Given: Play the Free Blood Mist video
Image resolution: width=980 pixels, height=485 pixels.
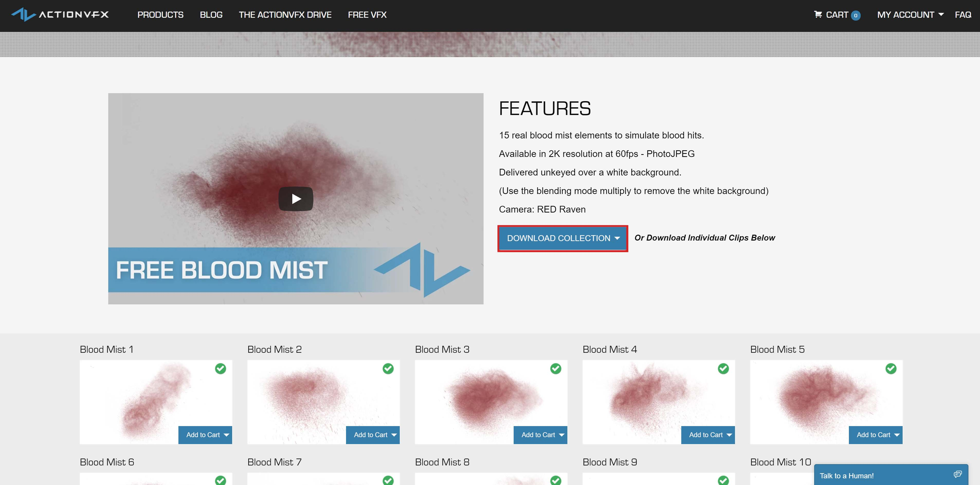Looking at the screenshot, I should (296, 199).
